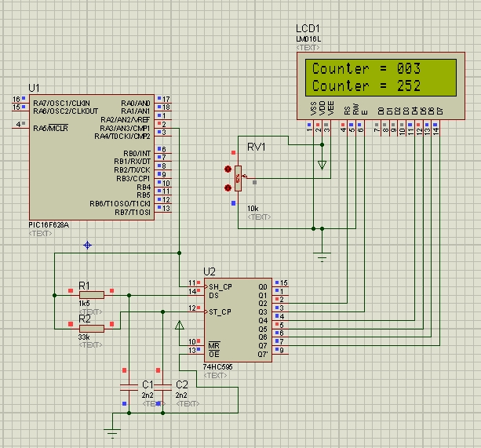Click the blue origin marker below U1

click(x=87, y=245)
